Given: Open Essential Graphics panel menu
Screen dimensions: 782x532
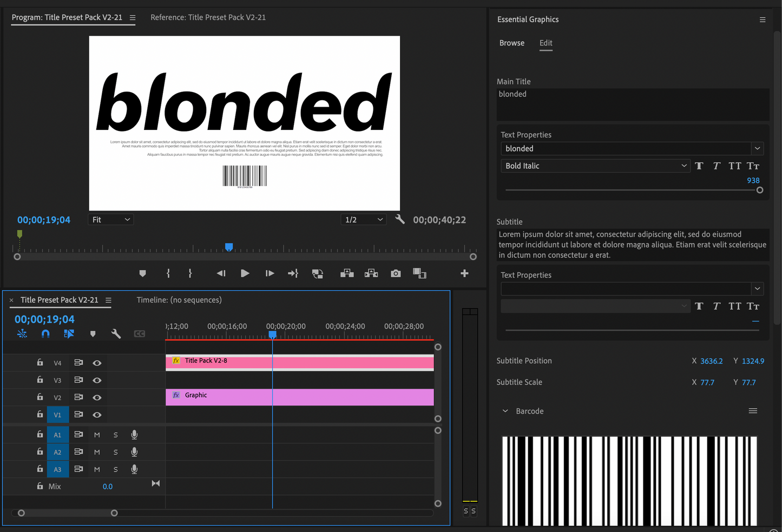Looking at the screenshot, I should 762,20.
